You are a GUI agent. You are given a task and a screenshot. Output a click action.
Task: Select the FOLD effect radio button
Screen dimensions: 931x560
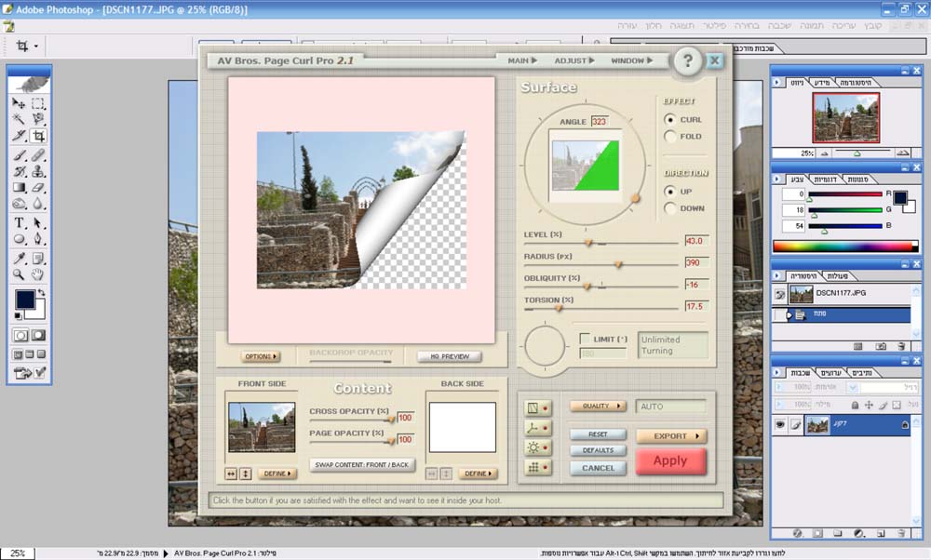click(x=669, y=137)
